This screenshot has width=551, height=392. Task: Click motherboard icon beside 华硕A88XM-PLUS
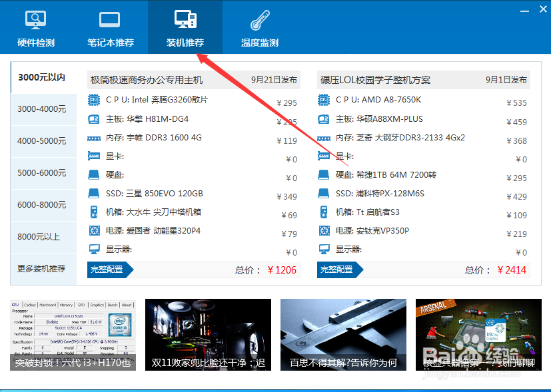pos(324,119)
